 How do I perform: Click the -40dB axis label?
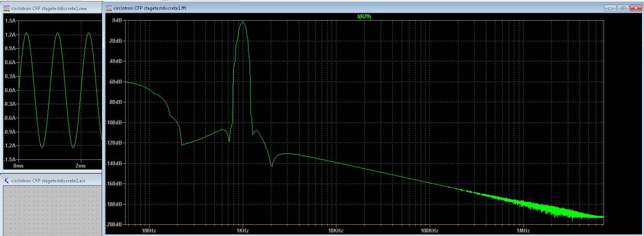tap(115, 61)
